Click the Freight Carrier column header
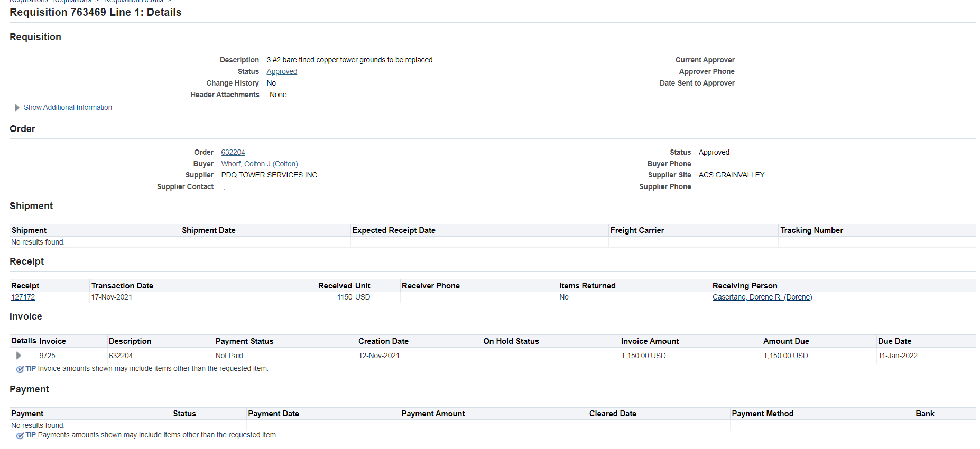Image resolution: width=980 pixels, height=449 pixels. point(637,230)
